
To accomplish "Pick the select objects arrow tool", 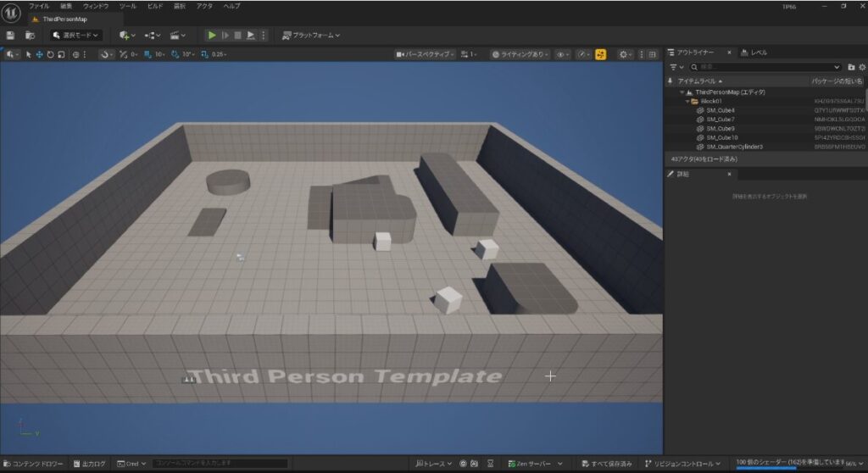I will coord(28,54).
